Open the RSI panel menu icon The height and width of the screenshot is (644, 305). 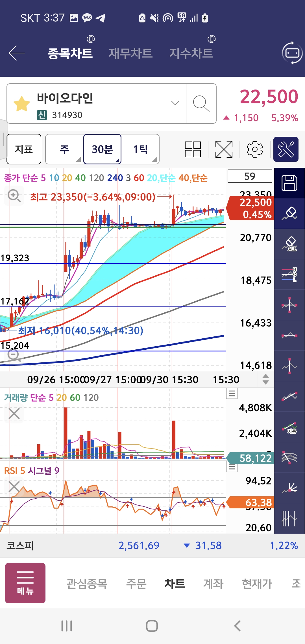(232, 467)
